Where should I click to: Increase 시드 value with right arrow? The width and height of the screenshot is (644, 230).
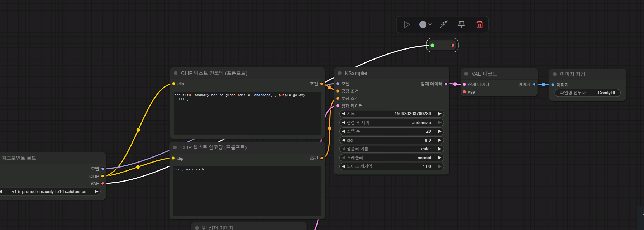[x=439, y=114]
